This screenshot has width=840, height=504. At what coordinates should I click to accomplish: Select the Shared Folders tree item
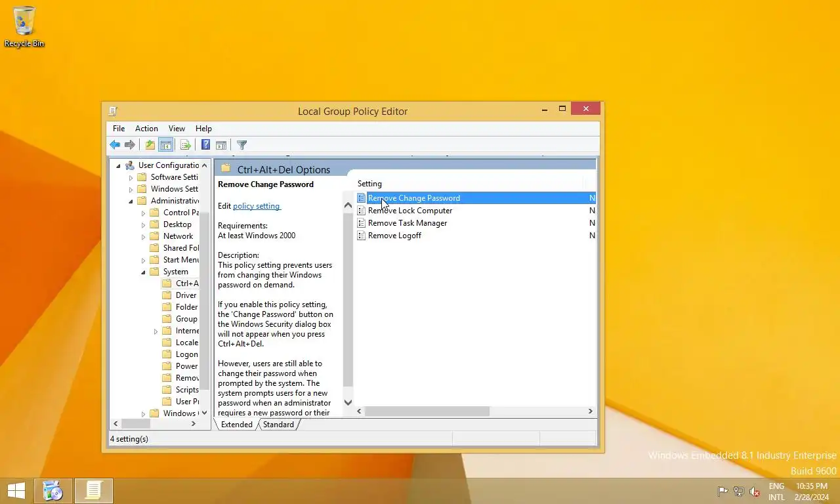pyautogui.click(x=181, y=248)
